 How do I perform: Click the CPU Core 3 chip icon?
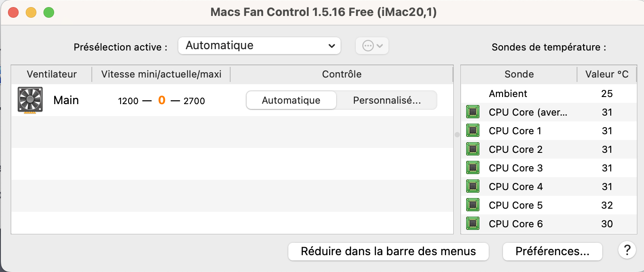coord(473,168)
